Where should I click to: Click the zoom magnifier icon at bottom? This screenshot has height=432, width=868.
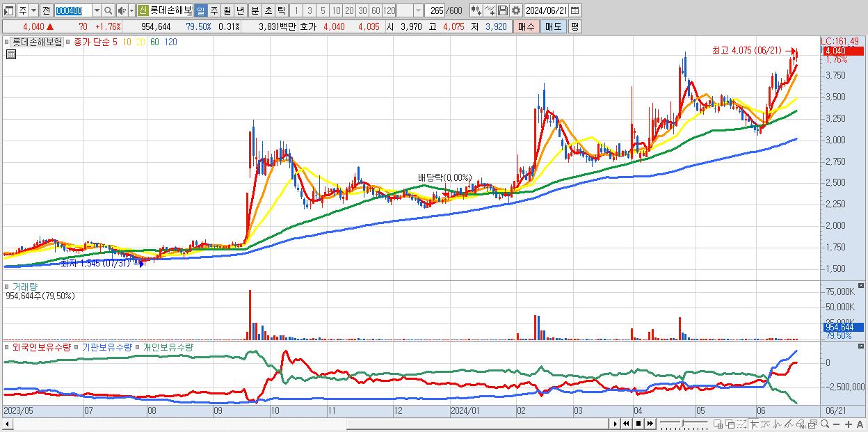825,424
